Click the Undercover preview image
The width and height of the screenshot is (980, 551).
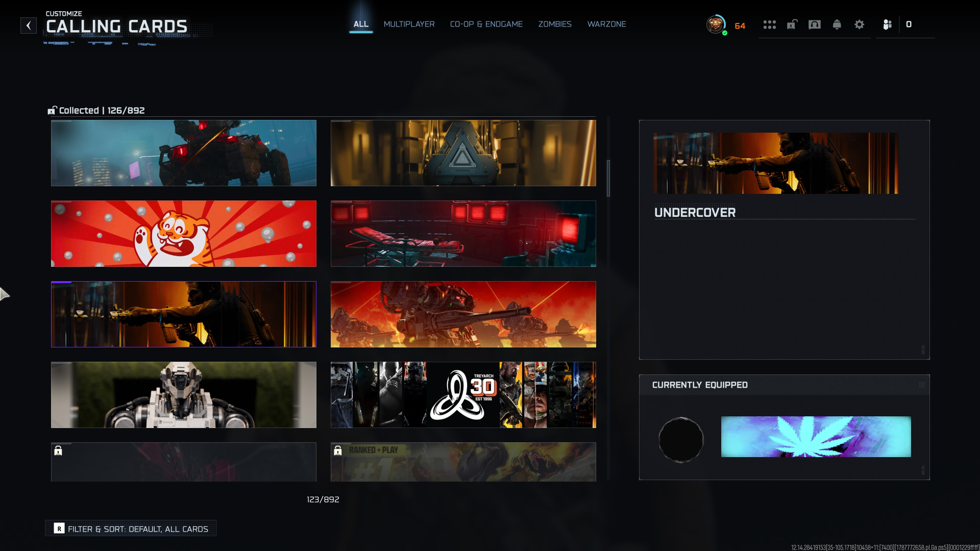[x=776, y=163]
